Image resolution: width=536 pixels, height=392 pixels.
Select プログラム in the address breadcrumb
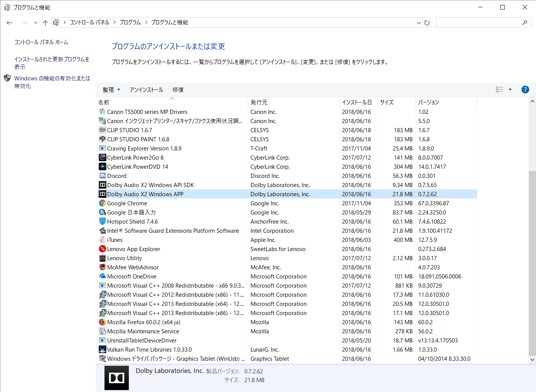tap(130, 22)
